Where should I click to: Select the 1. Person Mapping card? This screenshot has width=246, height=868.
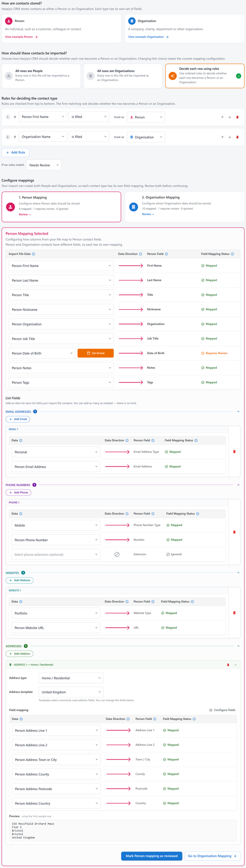tap(61, 207)
